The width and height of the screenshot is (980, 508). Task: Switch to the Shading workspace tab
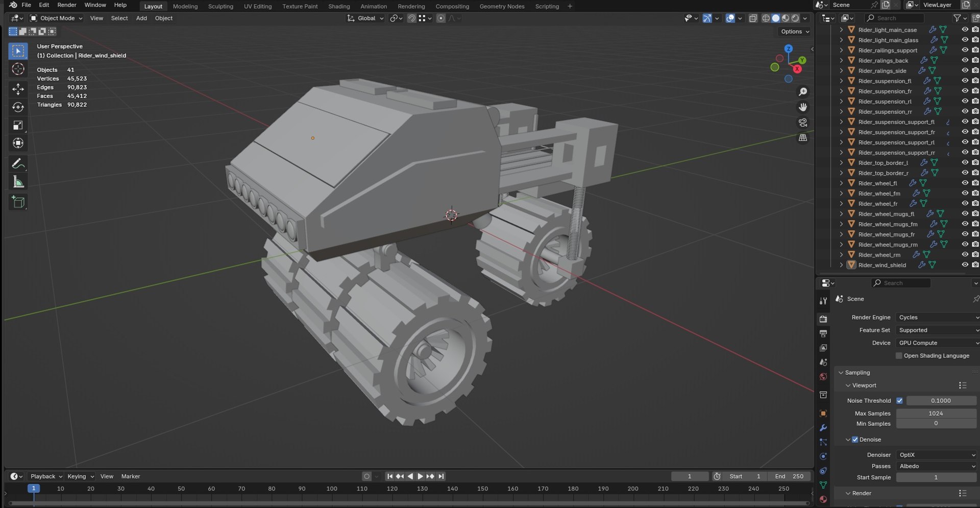(x=339, y=6)
